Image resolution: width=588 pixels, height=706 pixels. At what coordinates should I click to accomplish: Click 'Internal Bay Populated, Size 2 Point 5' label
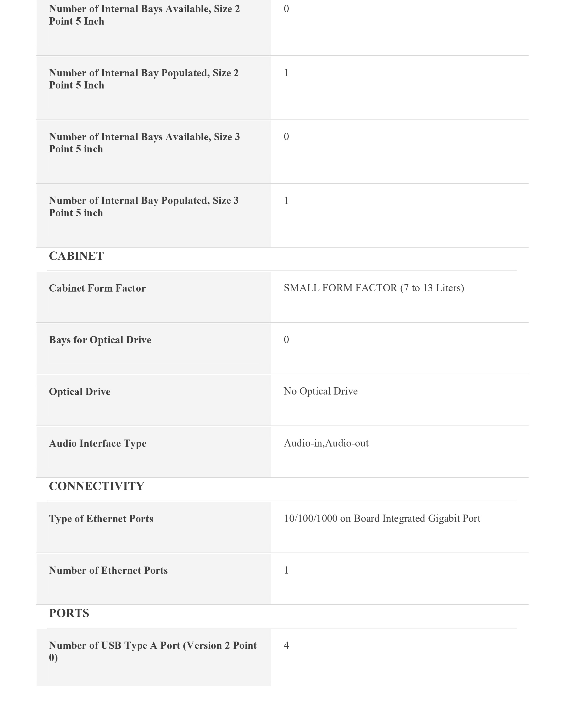coord(144,79)
